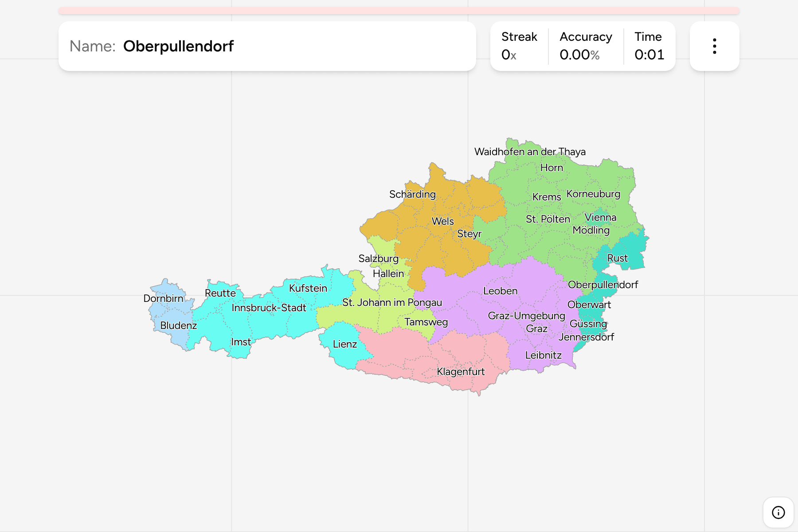This screenshot has width=798, height=532.
Task: Click the Güssing map label
Action: click(x=588, y=324)
